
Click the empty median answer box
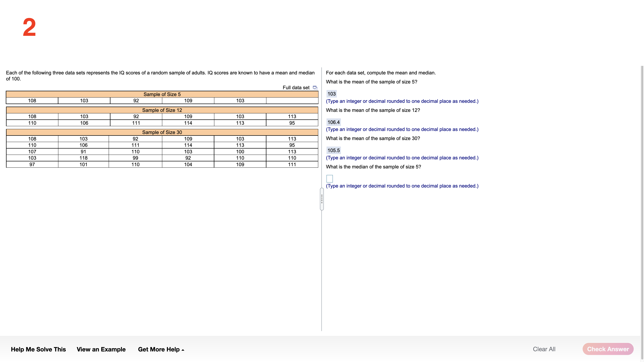point(330,179)
